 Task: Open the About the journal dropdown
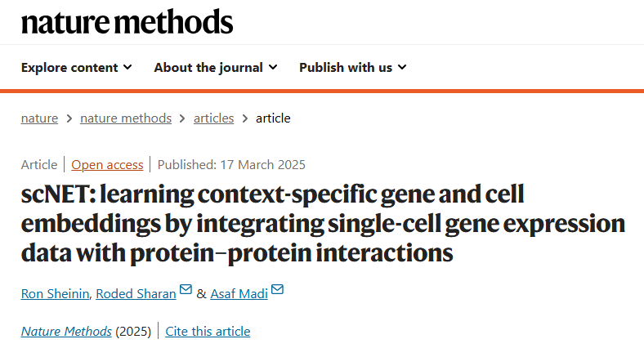pos(215,68)
